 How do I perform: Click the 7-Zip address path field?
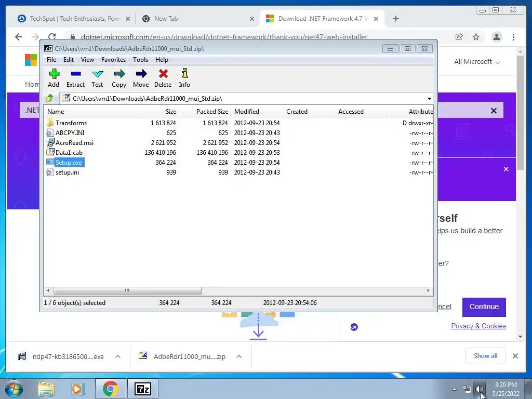tap(243, 99)
